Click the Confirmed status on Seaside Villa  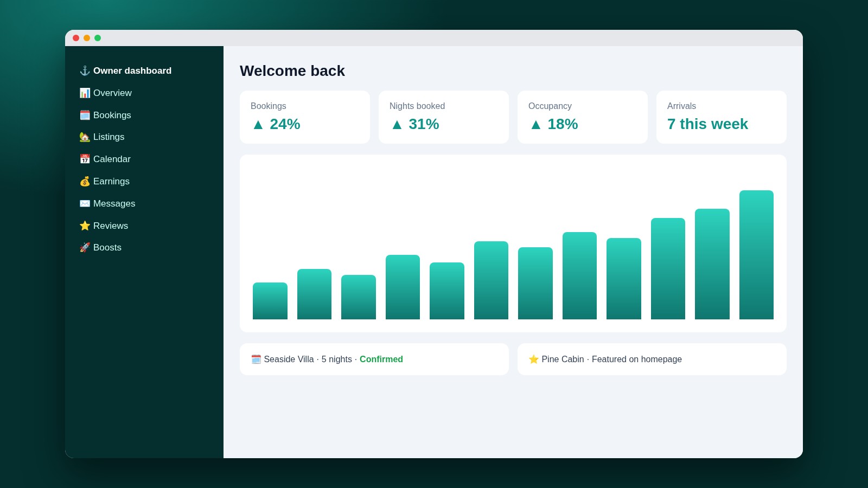[381, 359]
